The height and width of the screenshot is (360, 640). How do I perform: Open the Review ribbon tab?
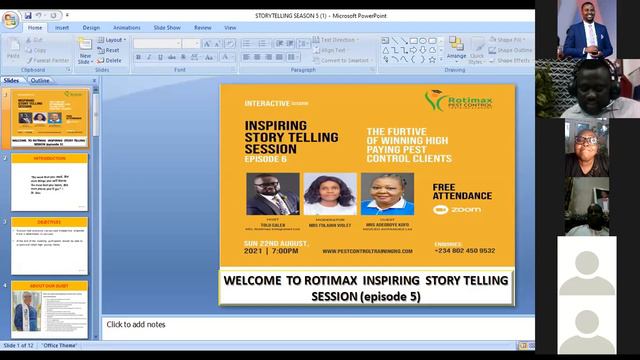coord(202,28)
